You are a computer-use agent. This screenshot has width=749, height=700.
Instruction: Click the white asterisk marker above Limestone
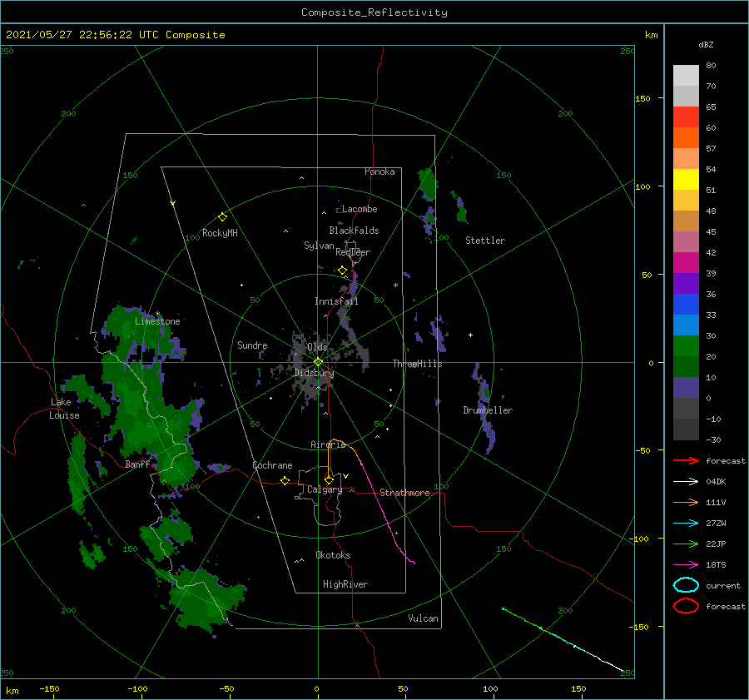tap(157, 314)
